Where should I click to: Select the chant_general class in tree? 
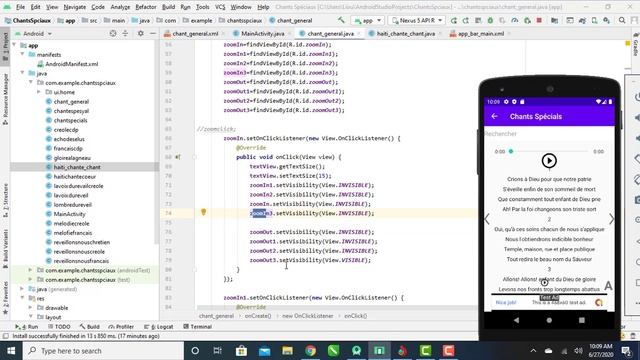point(71,101)
